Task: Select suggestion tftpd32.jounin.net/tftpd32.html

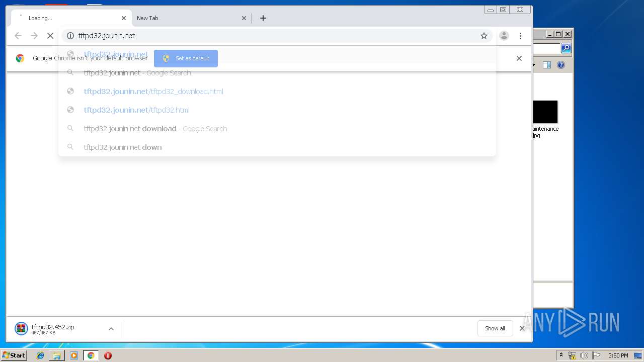Action: point(277,110)
